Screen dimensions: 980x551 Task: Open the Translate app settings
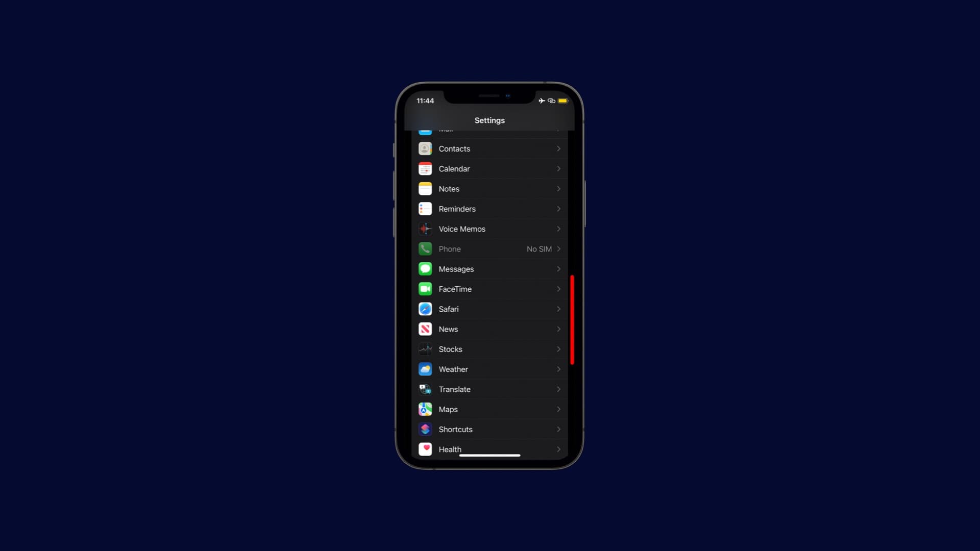489,389
